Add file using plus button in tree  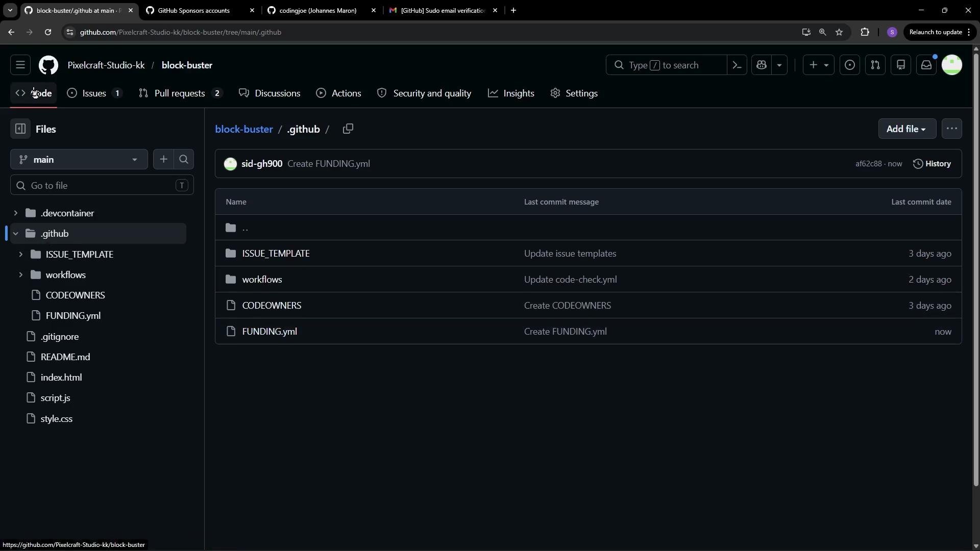(163, 160)
